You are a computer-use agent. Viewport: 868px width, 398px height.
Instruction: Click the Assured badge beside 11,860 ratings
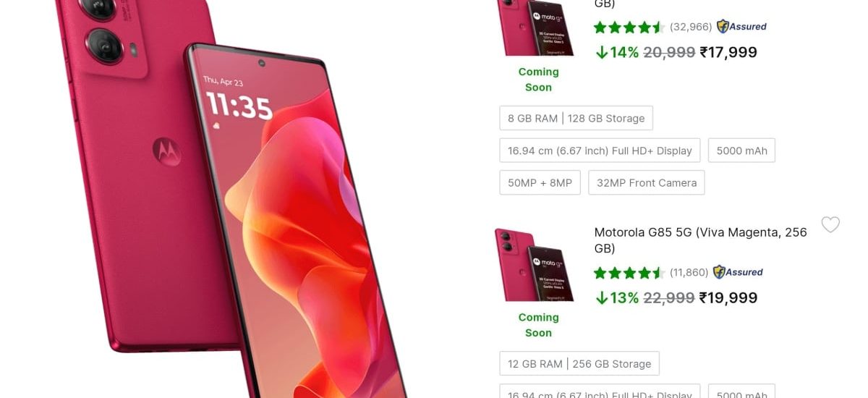[738, 272]
